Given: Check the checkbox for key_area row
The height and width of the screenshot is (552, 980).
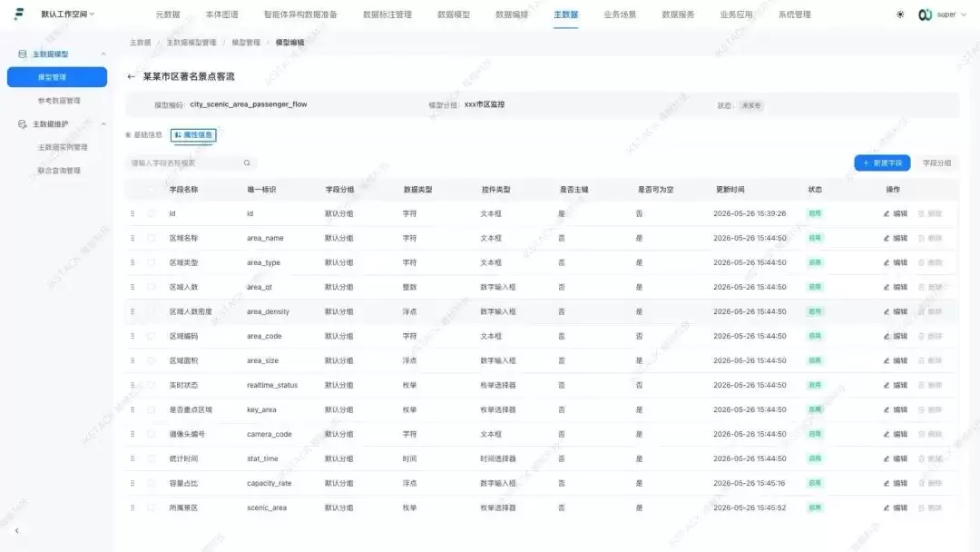Looking at the screenshot, I should click(x=152, y=409).
